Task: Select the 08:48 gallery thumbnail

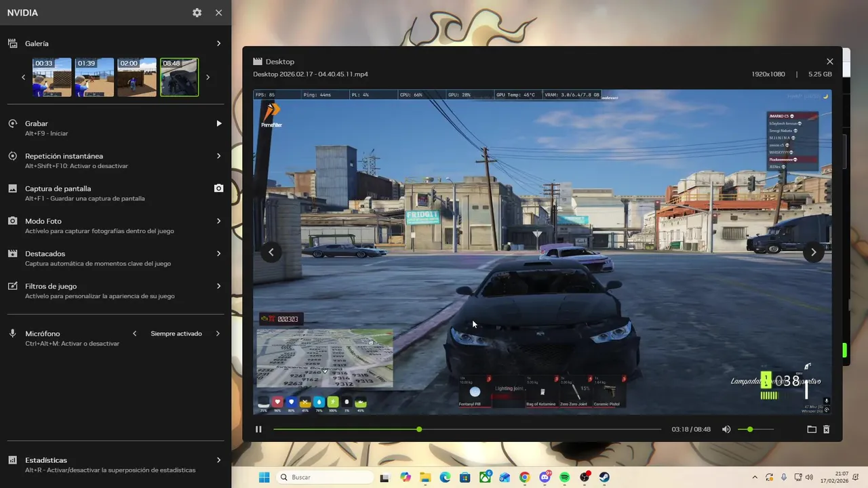Action: (x=179, y=77)
